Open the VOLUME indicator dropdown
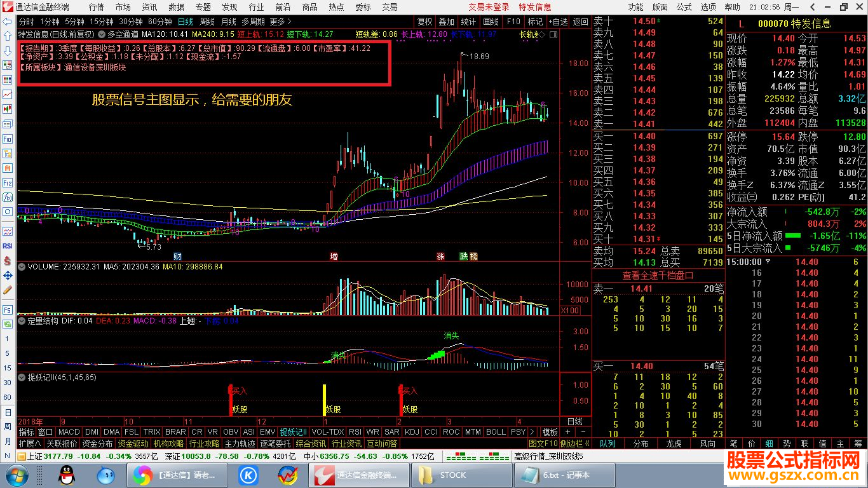Viewport: 868px width, 488px height. 22,267
